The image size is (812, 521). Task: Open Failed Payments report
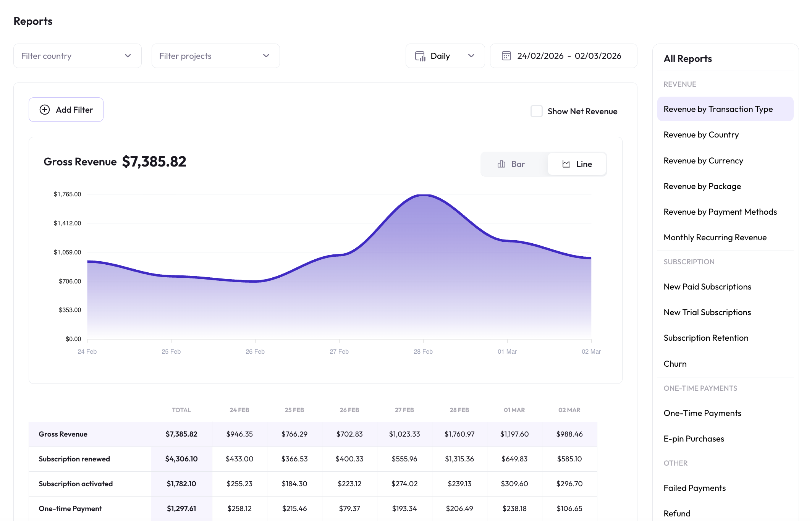694,488
